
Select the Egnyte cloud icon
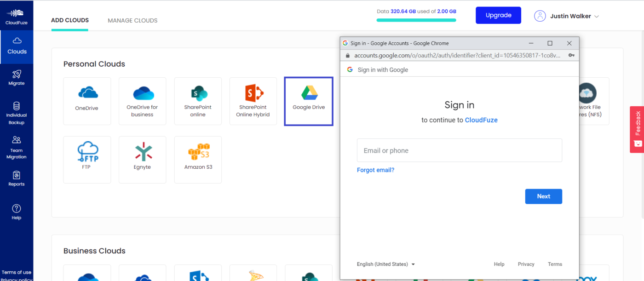(142, 159)
